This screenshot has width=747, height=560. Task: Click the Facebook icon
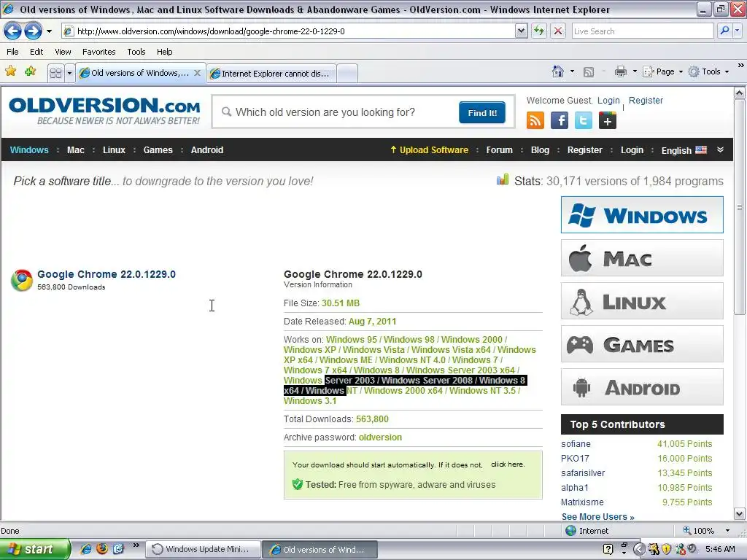point(560,120)
